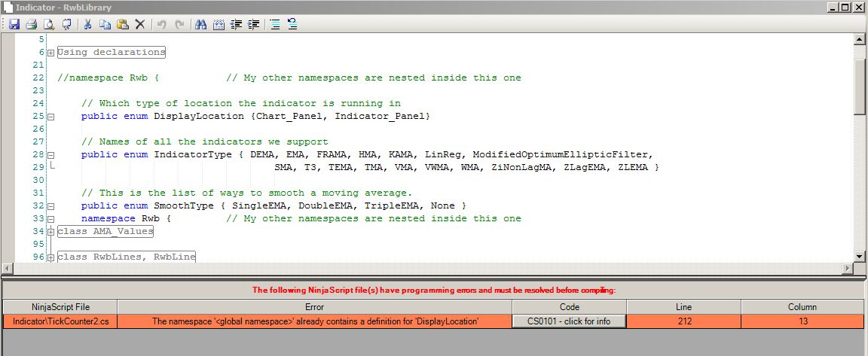Click the 'SmoothType' enum name at line 32
Image resolution: width=868 pixels, height=356 pixels.
(184, 205)
